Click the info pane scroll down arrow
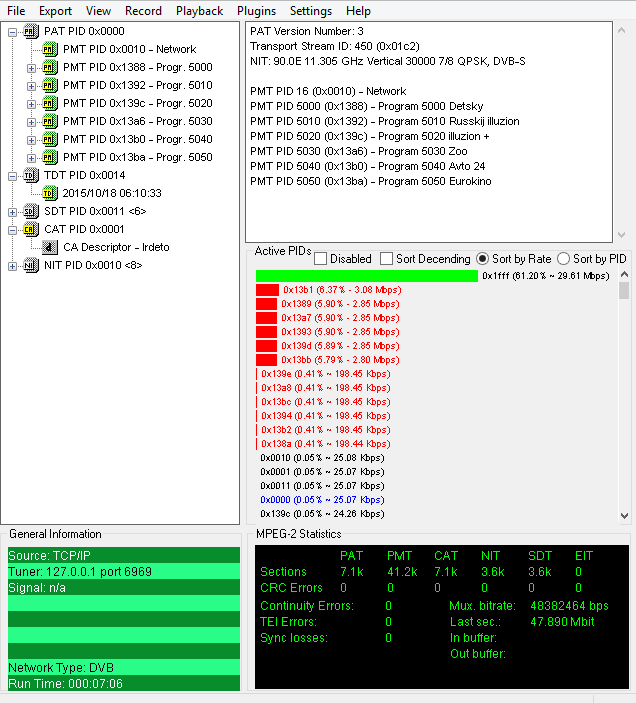636x703 pixels. pyautogui.click(x=621, y=234)
